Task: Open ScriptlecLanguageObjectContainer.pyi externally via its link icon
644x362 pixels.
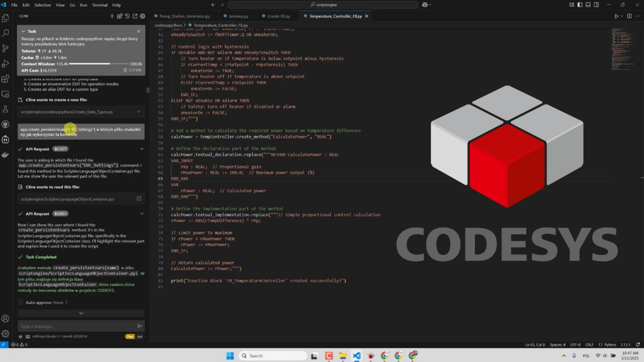Action: pyautogui.click(x=139, y=199)
